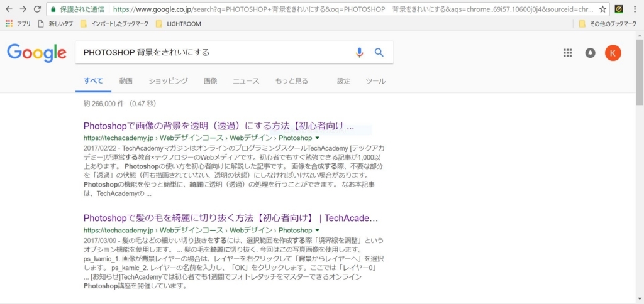Click the 約 266,000 件 result count text
This screenshot has height=304, width=644.
(104, 104)
